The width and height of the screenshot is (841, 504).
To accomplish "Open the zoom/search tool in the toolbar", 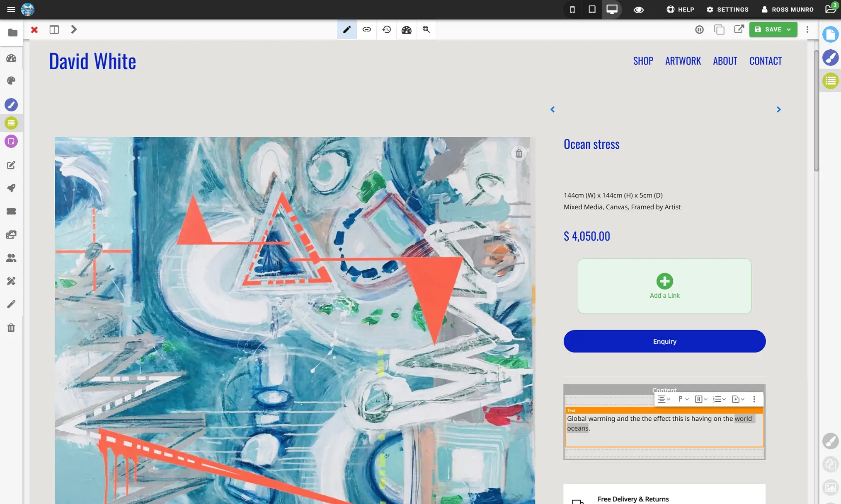I will point(426,29).
